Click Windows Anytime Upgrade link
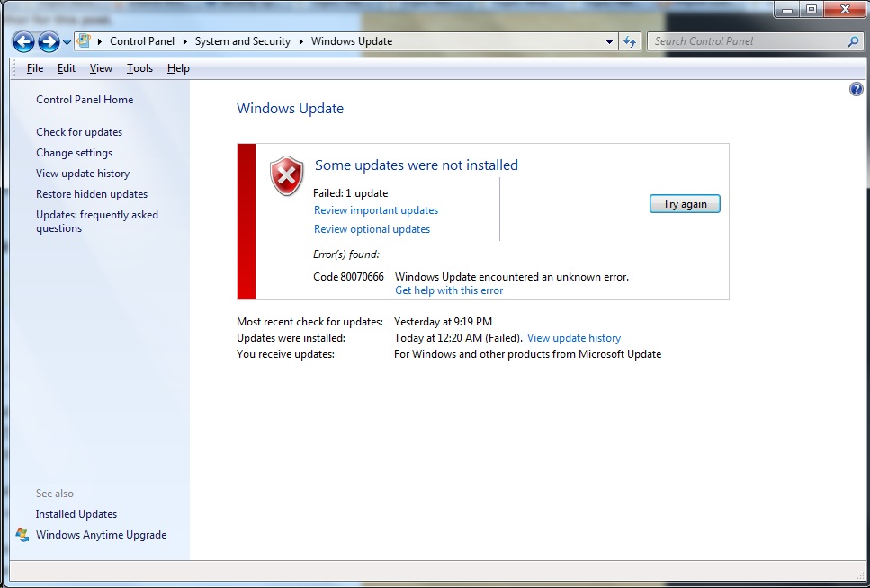 [x=101, y=535]
